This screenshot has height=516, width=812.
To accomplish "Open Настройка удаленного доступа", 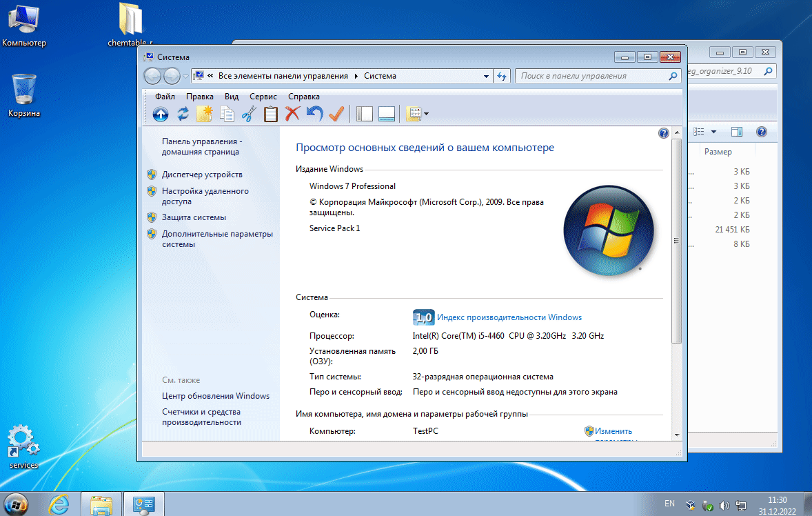I will pyautogui.click(x=205, y=197).
